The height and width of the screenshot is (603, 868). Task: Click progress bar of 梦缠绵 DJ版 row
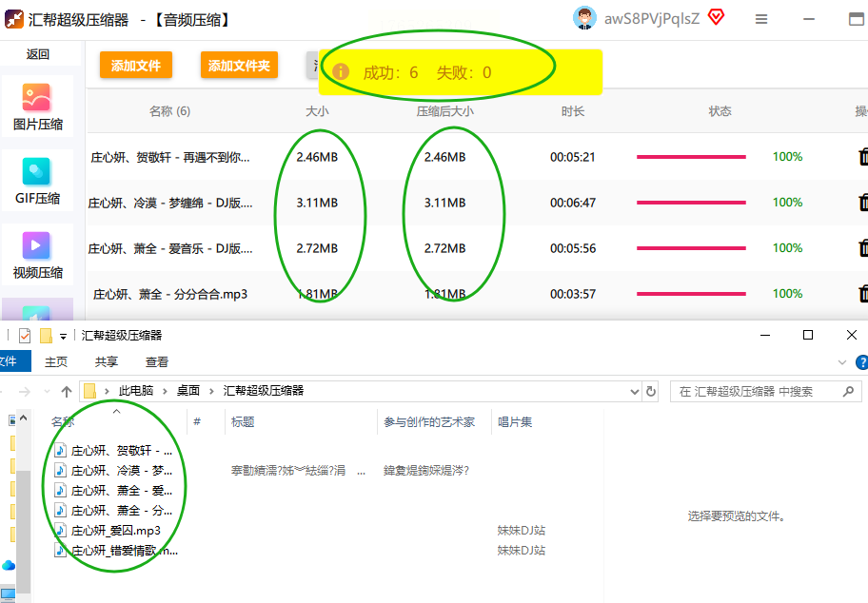coord(691,203)
